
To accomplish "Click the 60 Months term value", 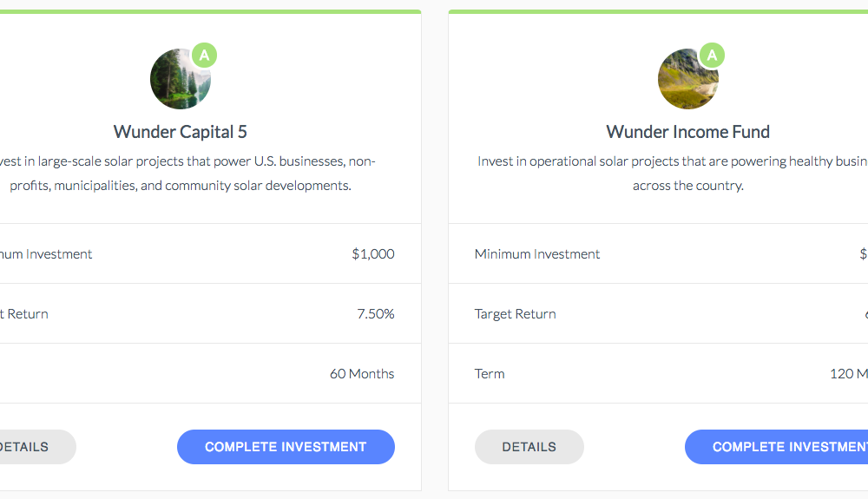I will coord(362,374).
